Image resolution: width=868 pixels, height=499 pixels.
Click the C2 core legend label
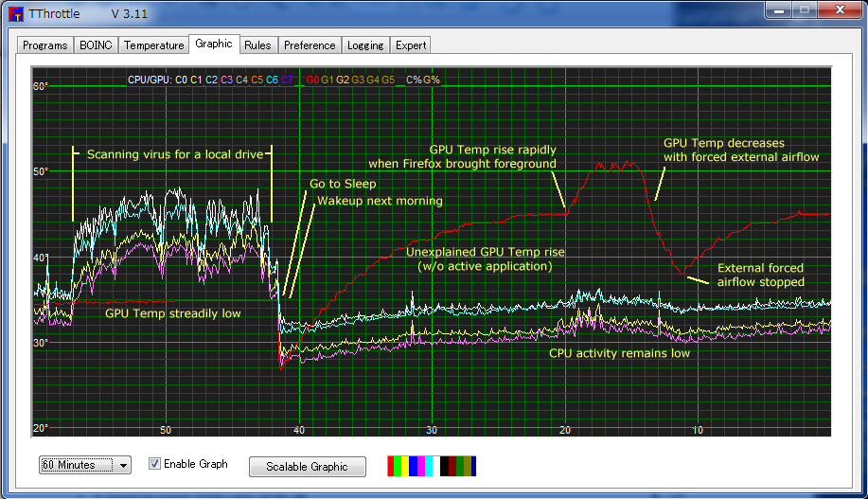tap(211, 80)
